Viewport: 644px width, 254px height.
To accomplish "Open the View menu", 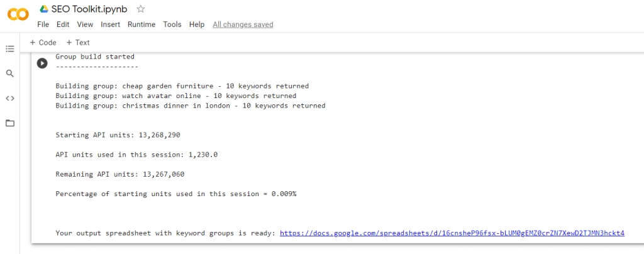I will pos(85,25).
